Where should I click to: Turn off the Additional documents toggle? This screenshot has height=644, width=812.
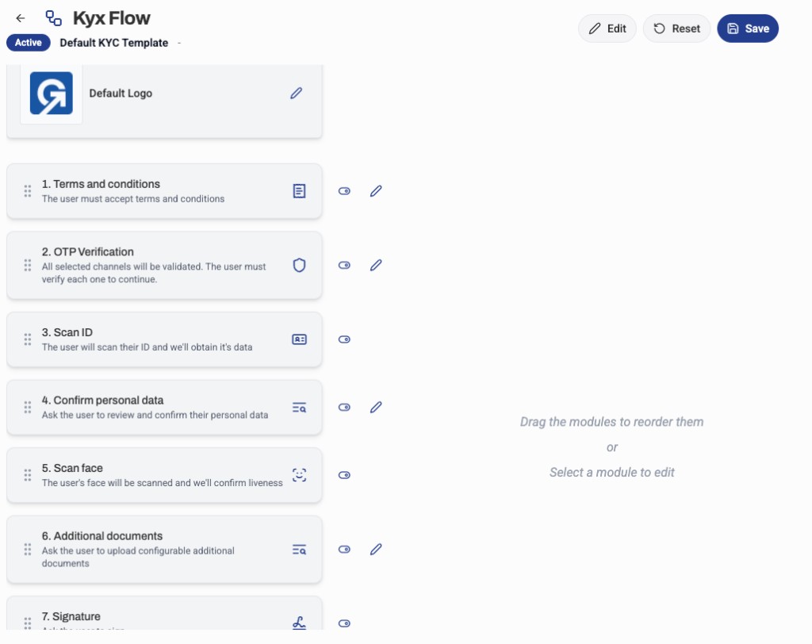(344, 549)
